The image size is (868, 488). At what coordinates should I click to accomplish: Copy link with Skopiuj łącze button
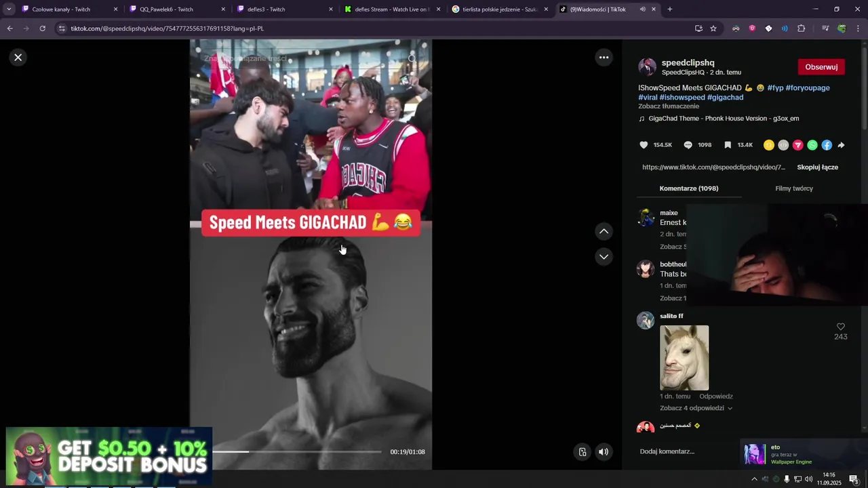pos(817,167)
